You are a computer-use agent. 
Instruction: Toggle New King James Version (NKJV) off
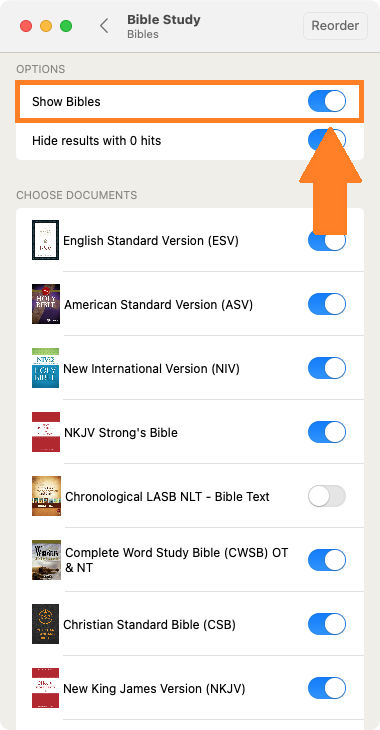click(x=327, y=688)
